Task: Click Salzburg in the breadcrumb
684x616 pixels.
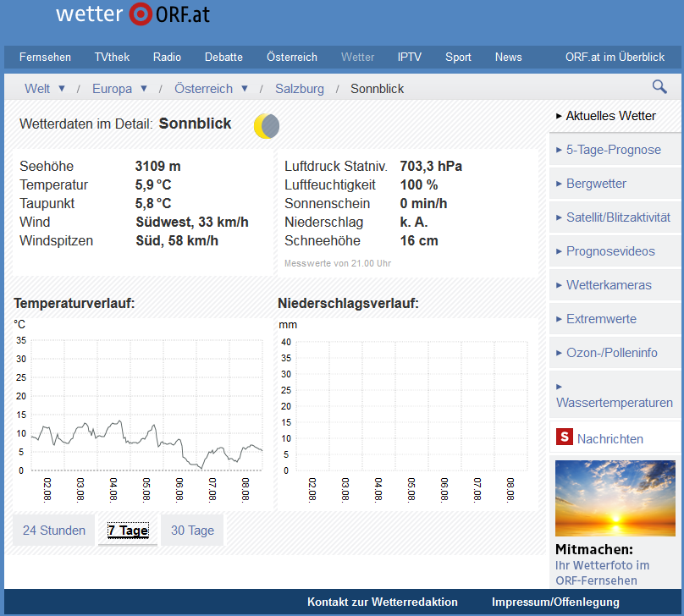Action: 300,89
